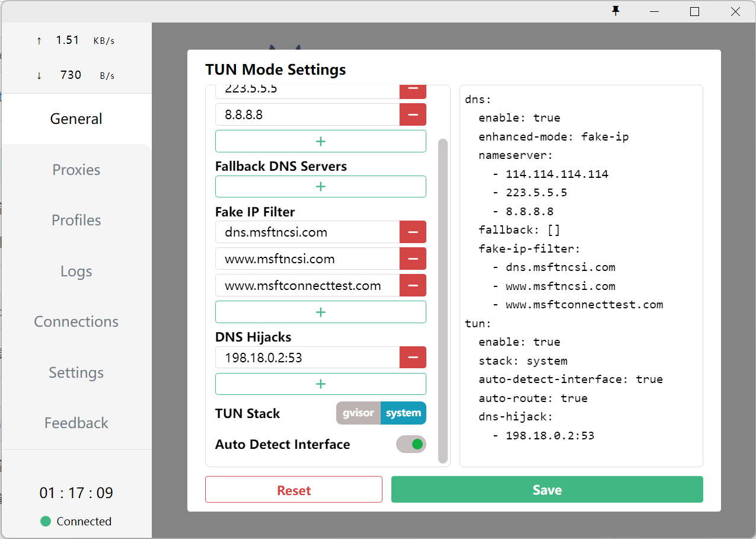Screen dimensions: 756x539
Task: Click the download speed 730 B/s
Action: tap(76, 75)
